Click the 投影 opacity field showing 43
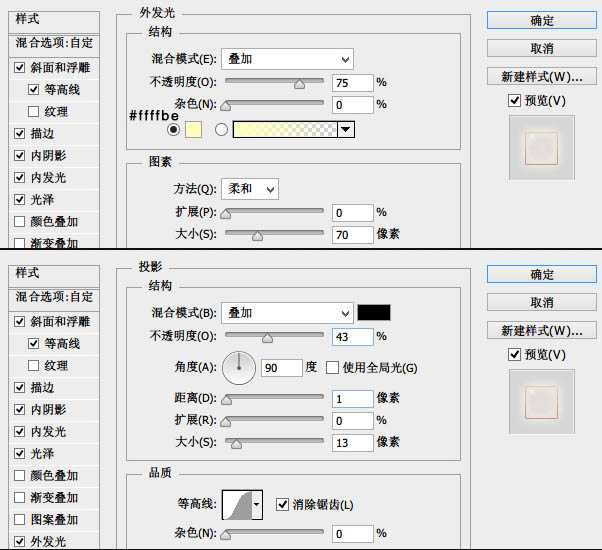 click(x=352, y=337)
